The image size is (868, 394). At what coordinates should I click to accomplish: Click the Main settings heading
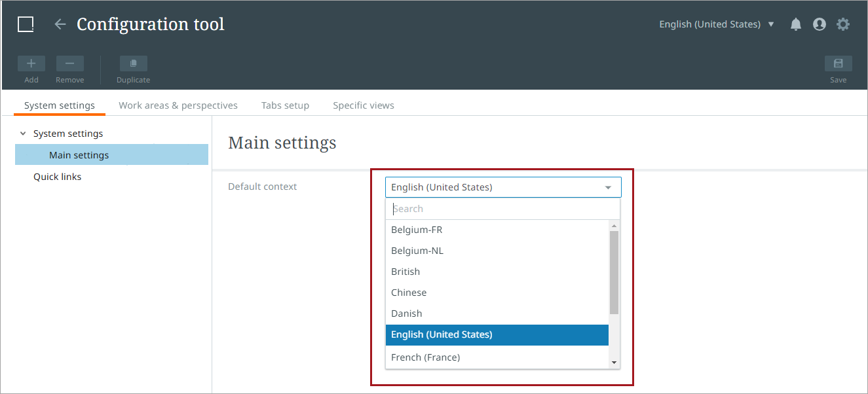click(282, 143)
